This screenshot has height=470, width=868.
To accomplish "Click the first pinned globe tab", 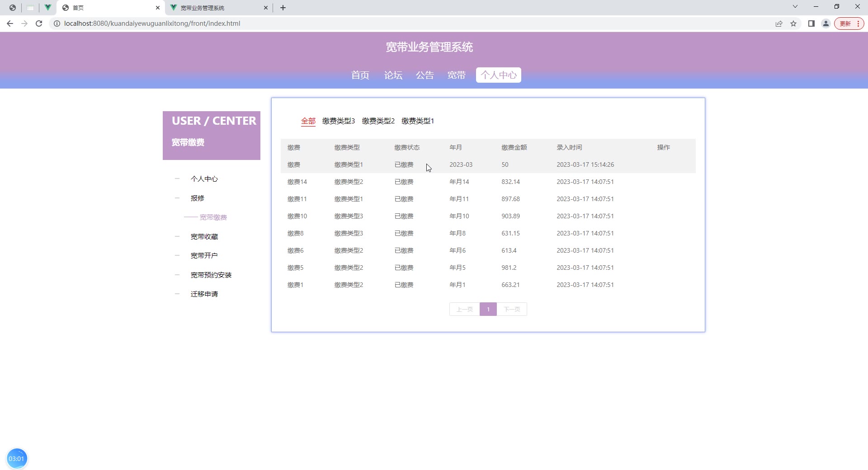I will coord(13,8).
